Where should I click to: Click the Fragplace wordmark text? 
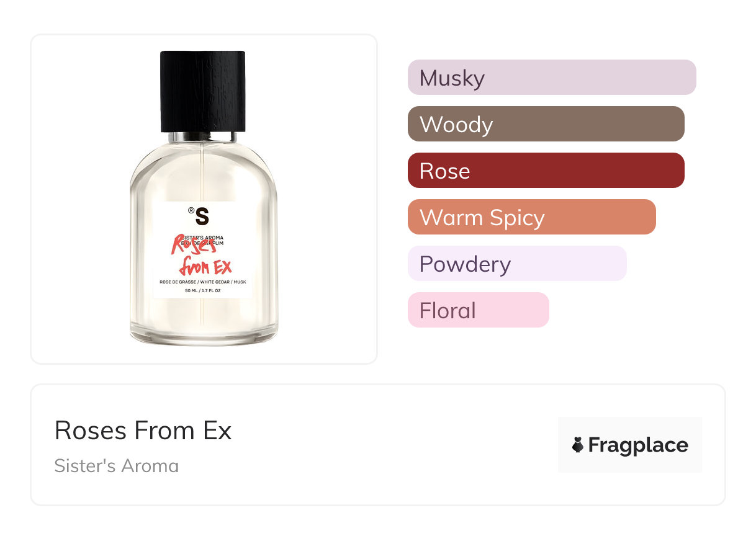point(638,445)
